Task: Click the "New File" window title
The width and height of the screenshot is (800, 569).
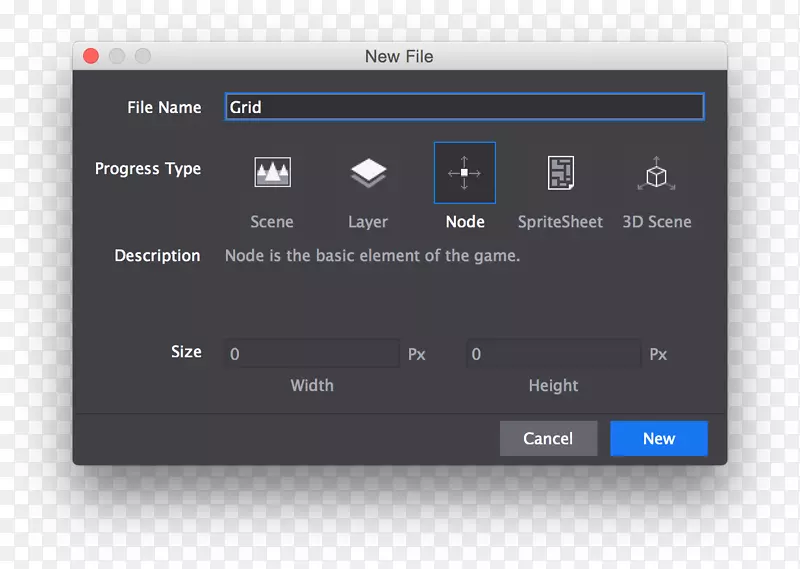Action: (x=399, y=56)
